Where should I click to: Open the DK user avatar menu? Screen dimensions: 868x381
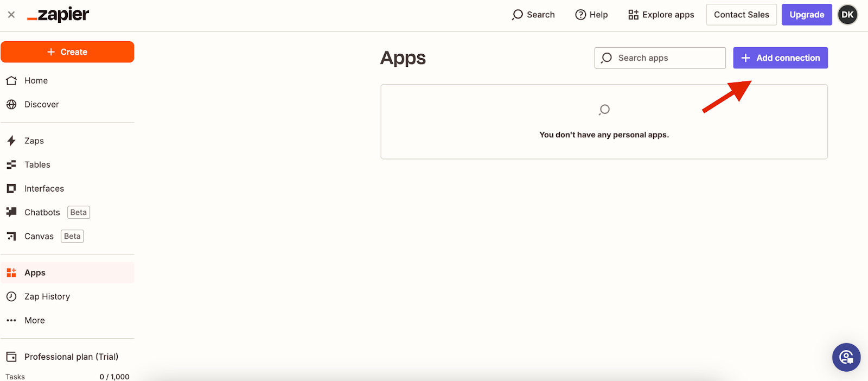847,15
